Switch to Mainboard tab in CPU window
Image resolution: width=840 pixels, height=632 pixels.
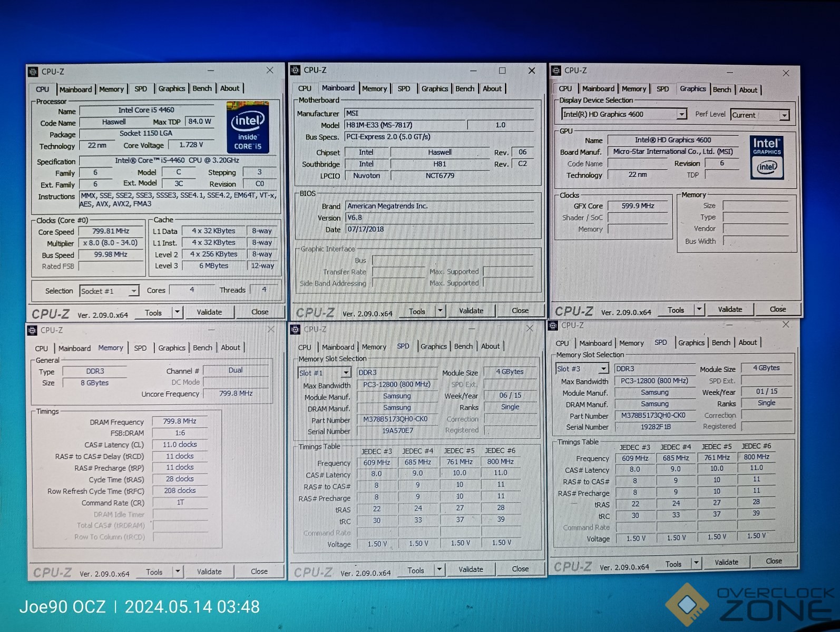[x=75, y=89]
